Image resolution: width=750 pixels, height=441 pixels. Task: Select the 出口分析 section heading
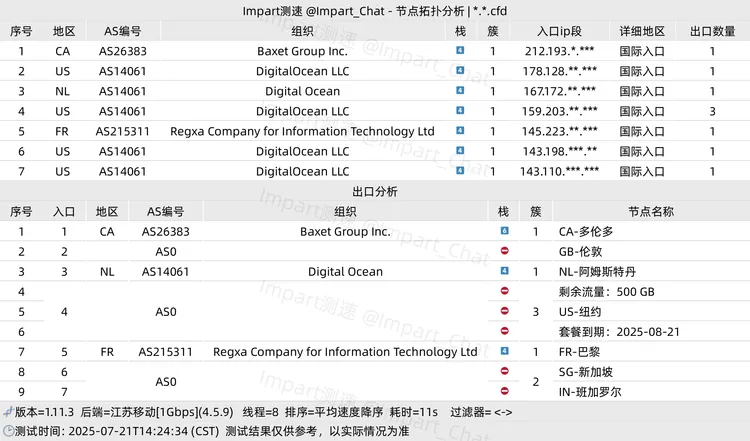[375, 191]
